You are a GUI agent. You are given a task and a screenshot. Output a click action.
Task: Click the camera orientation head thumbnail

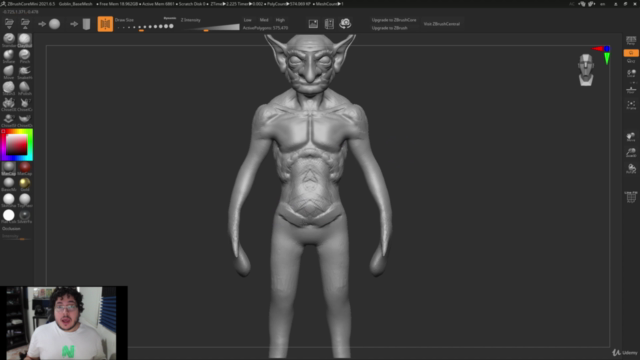click(586, 70)
